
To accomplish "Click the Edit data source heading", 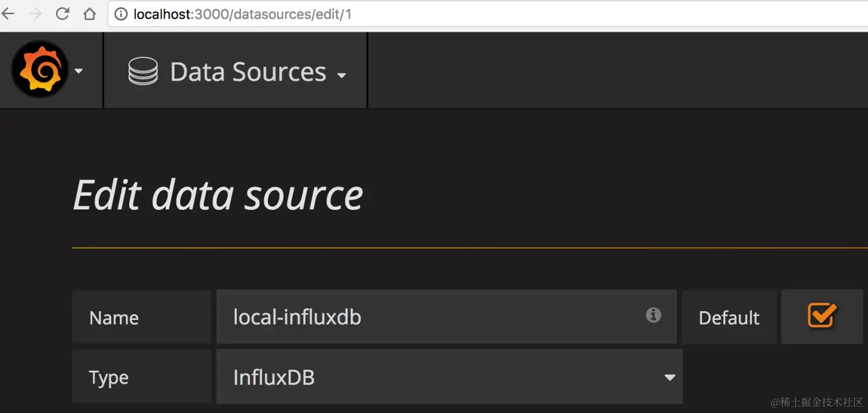I will 218,195.
